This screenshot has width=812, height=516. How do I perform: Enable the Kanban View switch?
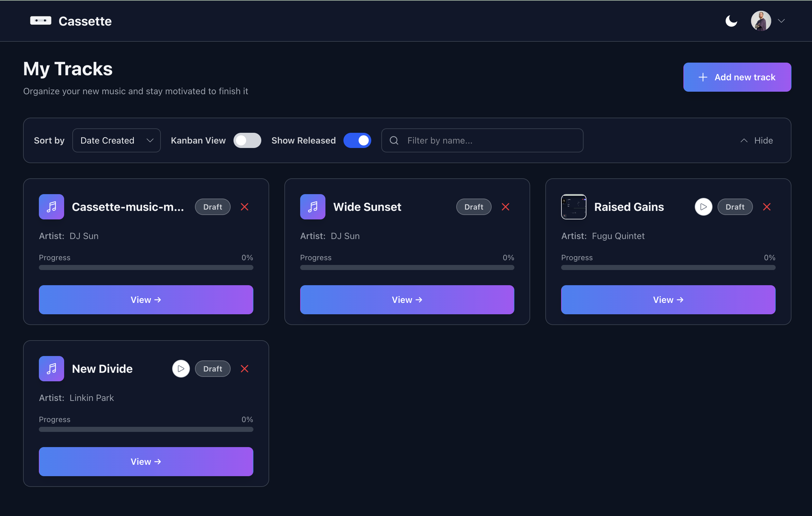(x=247, y=140)
